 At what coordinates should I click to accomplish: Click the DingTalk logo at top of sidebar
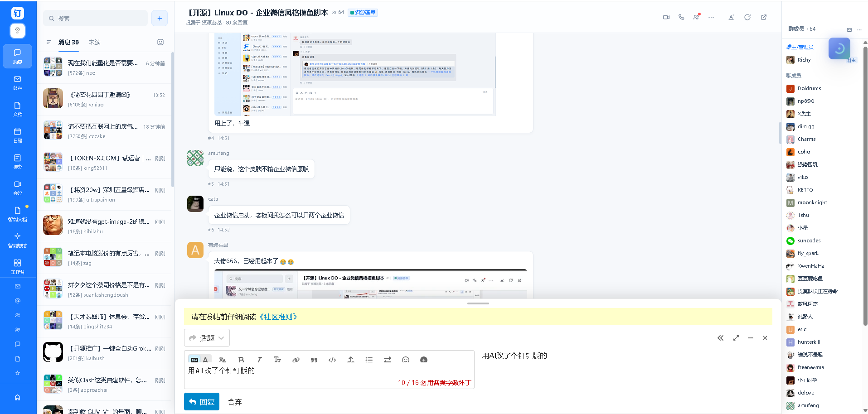[x=17, y=13]
